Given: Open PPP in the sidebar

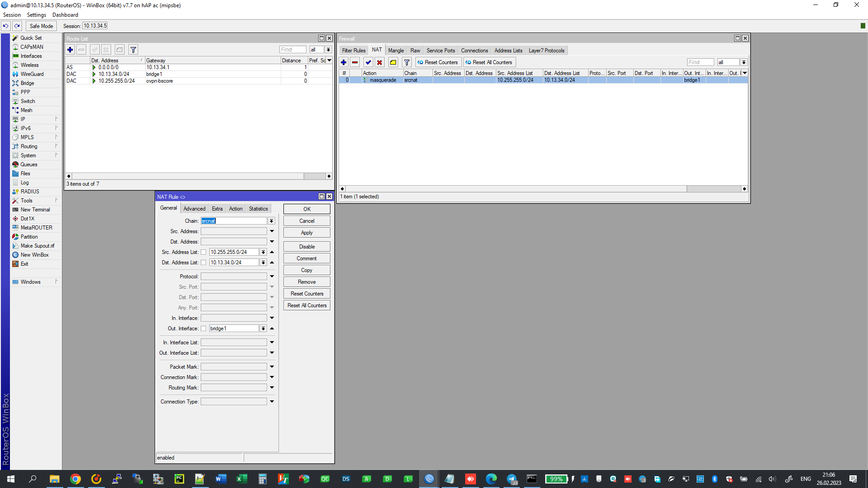Looking at the screenshot, I should pos(25,92).
